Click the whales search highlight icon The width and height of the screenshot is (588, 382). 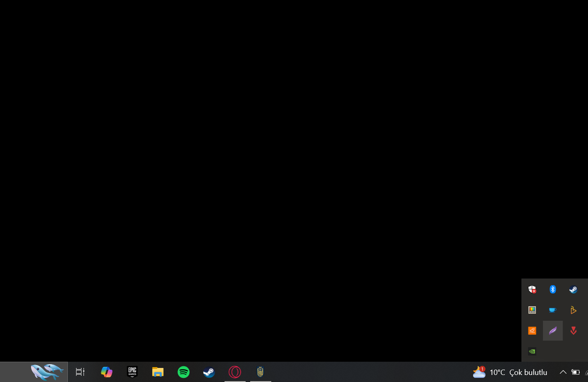coord(48,372)
